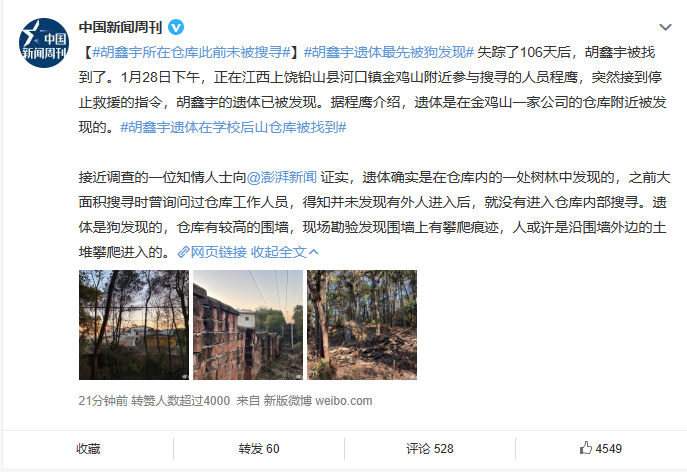687x472 pixels.
Task: Click the chain icon beside 网页链接
Action: coord(183,252)
